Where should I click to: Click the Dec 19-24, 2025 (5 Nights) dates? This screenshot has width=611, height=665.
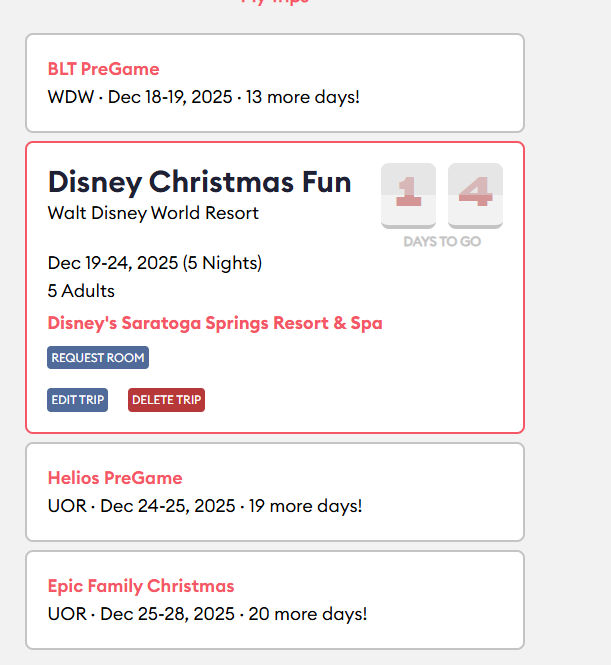155,263
